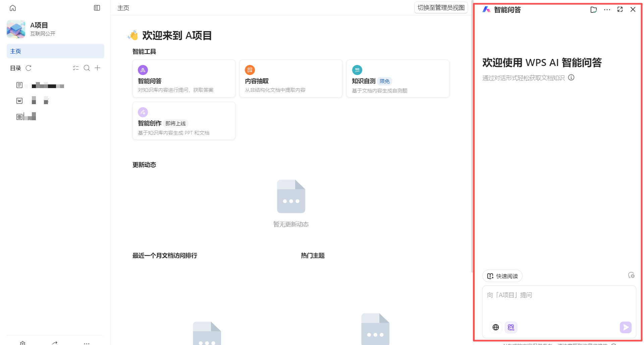Screen dimensions: 644x345
Task: Click the 互联网公开 label under A项目
Action: (x=43, y=33)
